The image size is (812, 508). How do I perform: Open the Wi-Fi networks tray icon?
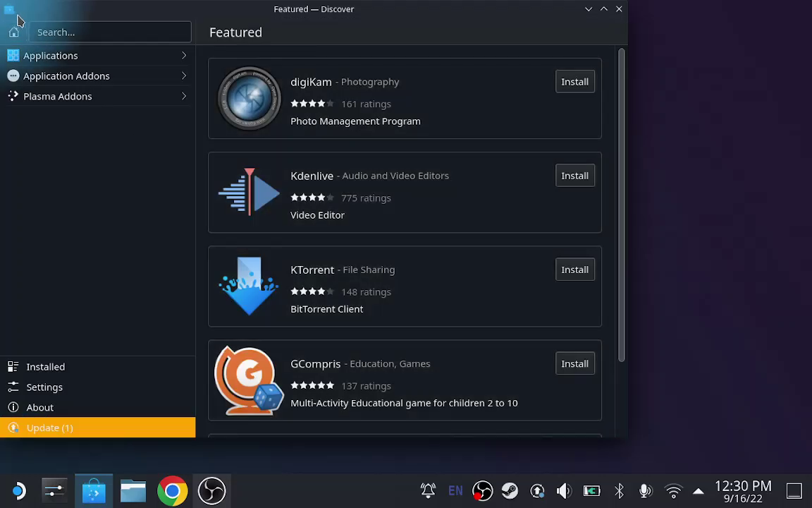pos(673,490)
